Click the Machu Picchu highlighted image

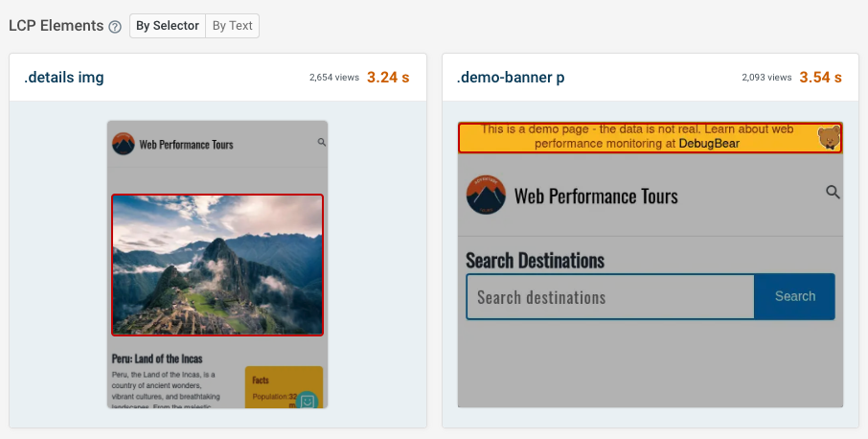coord(217,265)
